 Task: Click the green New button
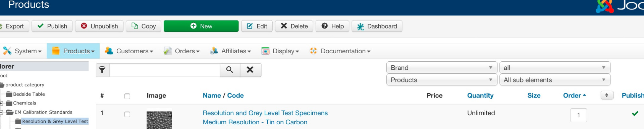(x=201, y=26)
